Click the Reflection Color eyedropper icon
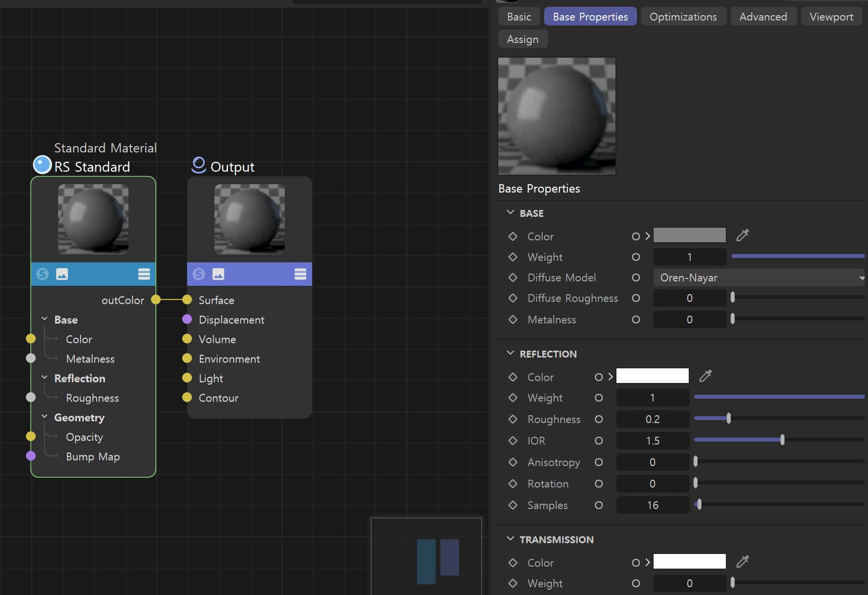 click(705, 376)
